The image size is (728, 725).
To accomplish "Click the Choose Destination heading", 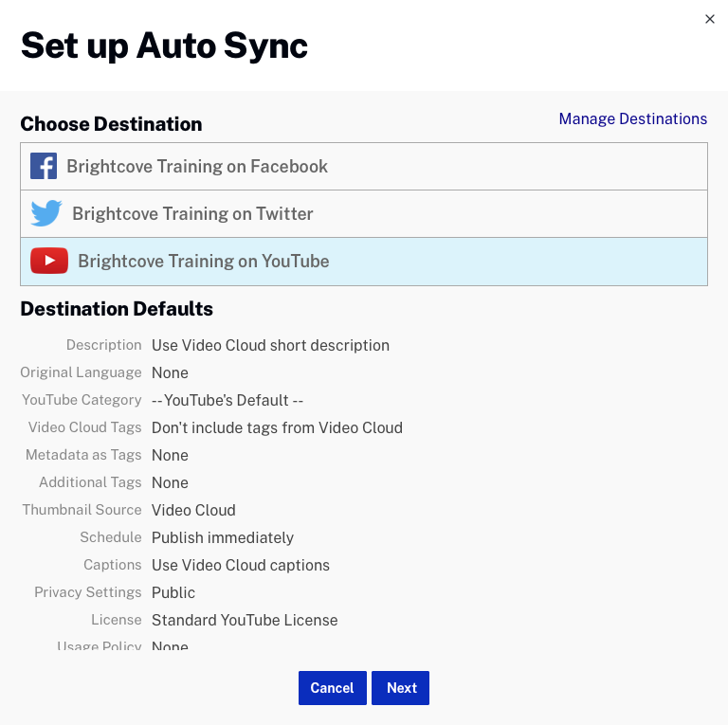I will (111, 124).
